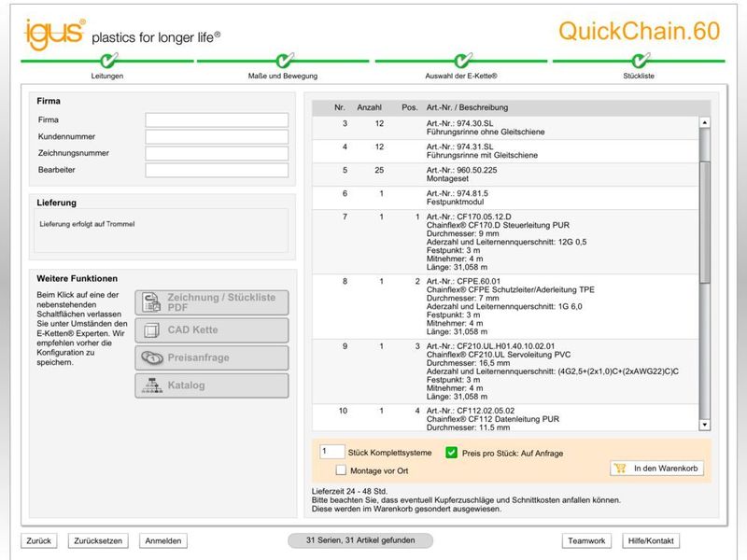Toggle Preis pro Stück checkbox
This screenshot has width=747, height=560.
click(x=451, y=453)
